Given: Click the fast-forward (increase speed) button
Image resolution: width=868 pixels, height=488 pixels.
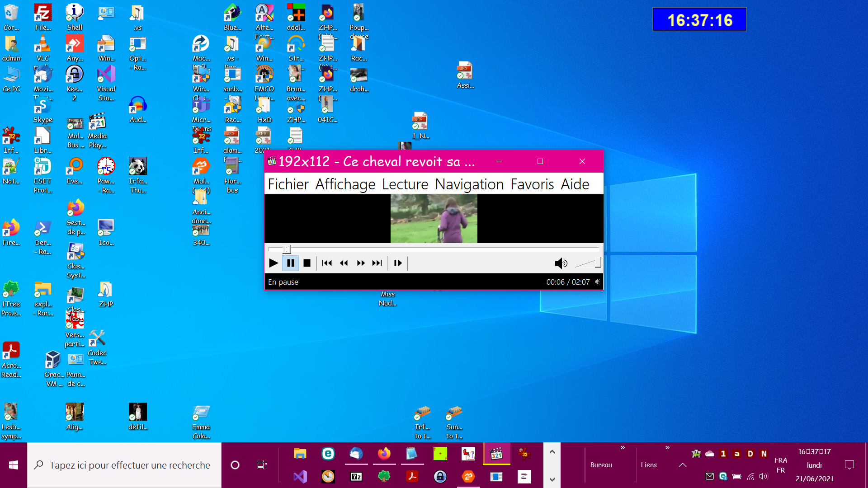Looking at the screenshot, I should coord(361,263).
